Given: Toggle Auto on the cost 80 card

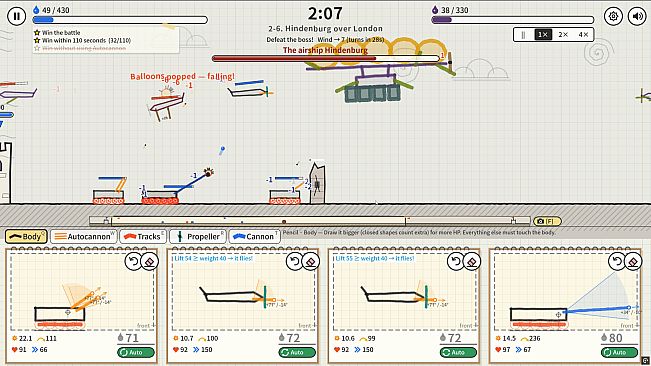Looking at the screenshot, I should tap(619, 352).
